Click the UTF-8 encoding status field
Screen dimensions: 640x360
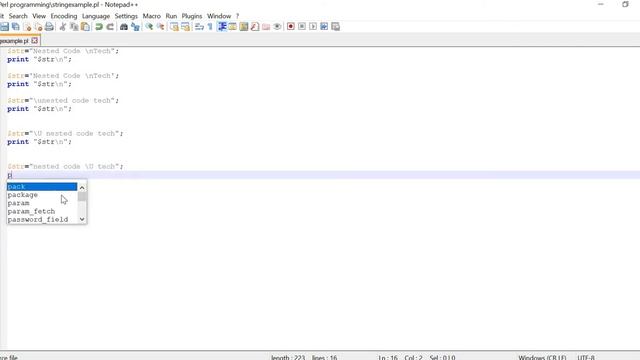pyautogui.click(x=586, y=357)
